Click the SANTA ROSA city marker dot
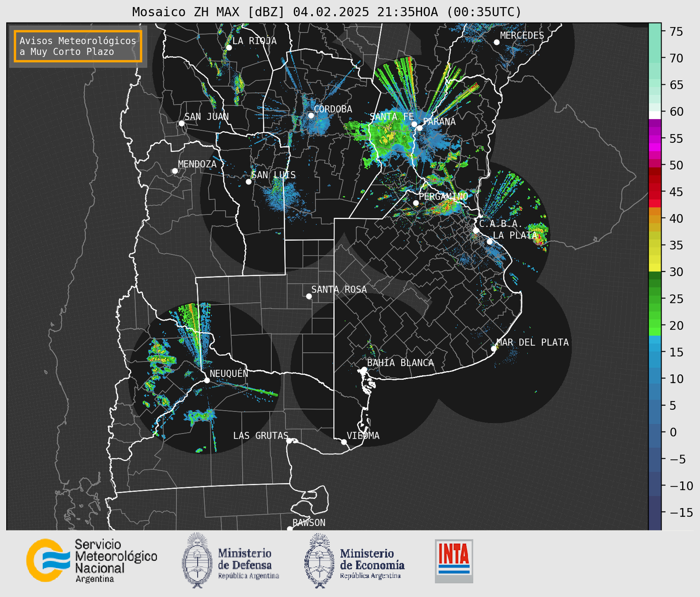Screen dimensions: 700x597 (x=309, y=296)
